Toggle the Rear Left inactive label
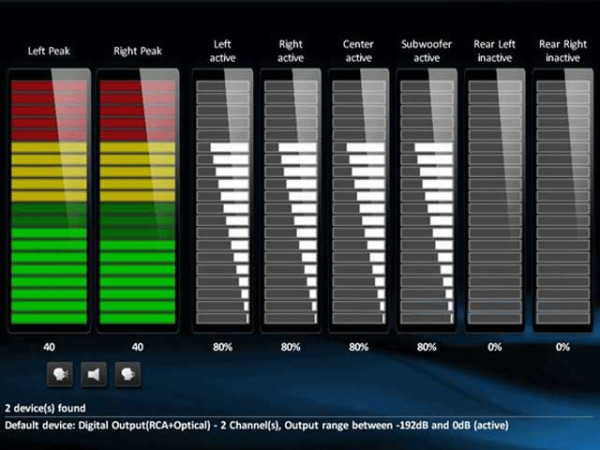 pyautogui.click(x=495, y=50)
